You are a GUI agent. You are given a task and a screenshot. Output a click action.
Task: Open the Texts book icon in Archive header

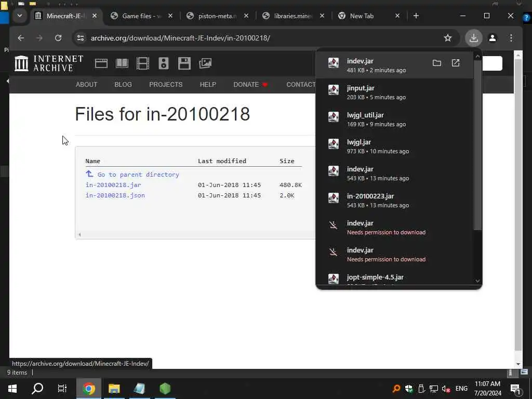(x=122, y=63)
